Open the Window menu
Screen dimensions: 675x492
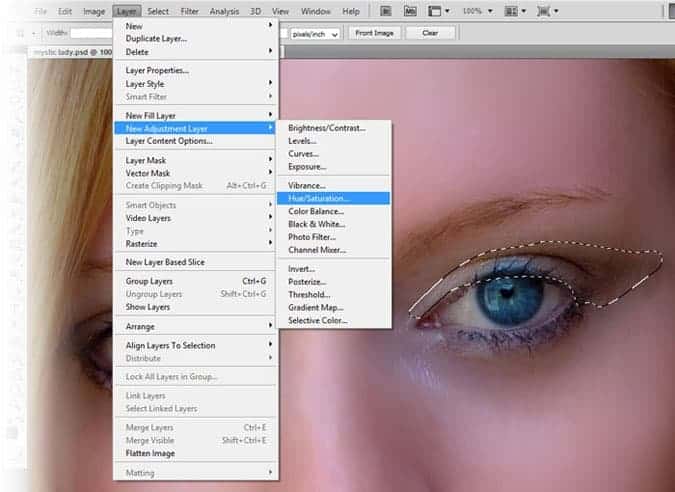point(316,12)
